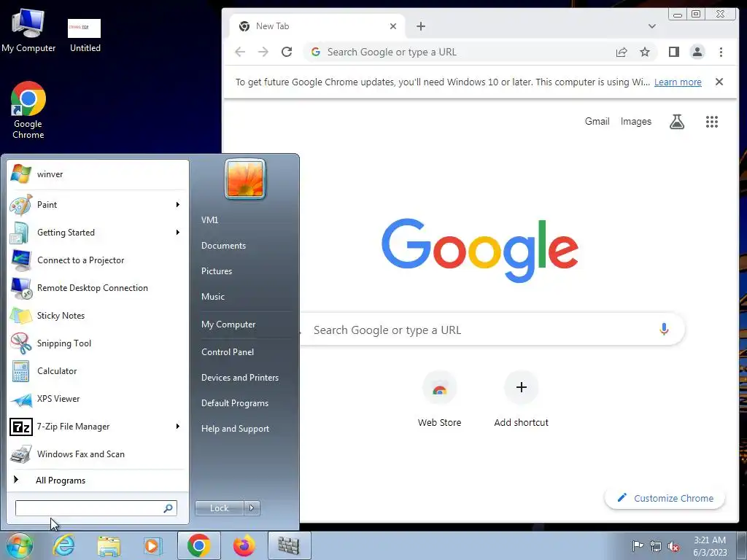Open Images link
747x560 pixels.
point(635,122)
